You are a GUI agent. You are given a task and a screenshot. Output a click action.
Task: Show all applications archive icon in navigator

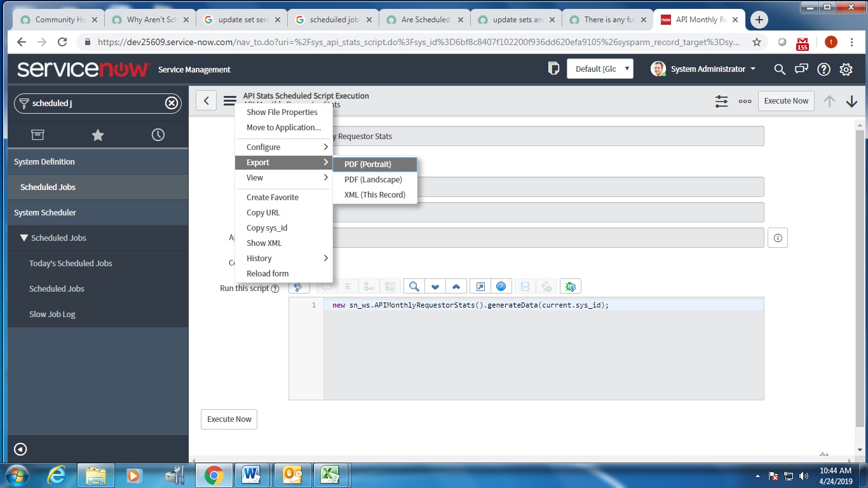click(37, 135)
